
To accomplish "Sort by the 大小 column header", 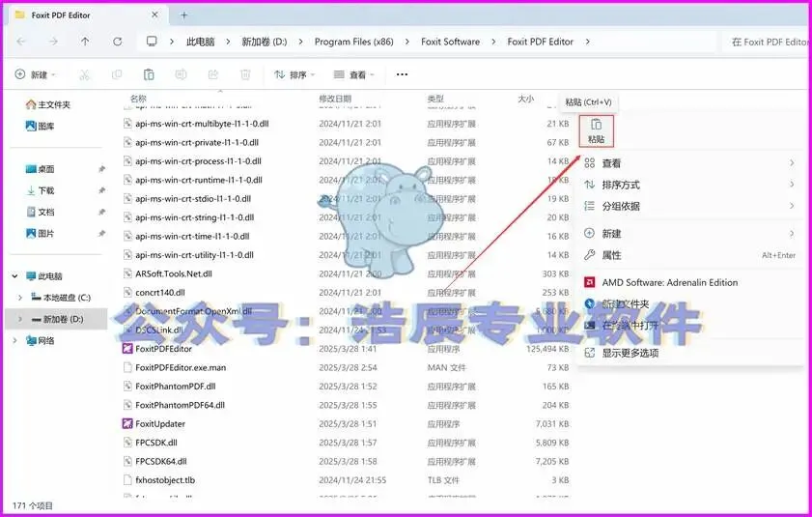I will click(525, 99).
